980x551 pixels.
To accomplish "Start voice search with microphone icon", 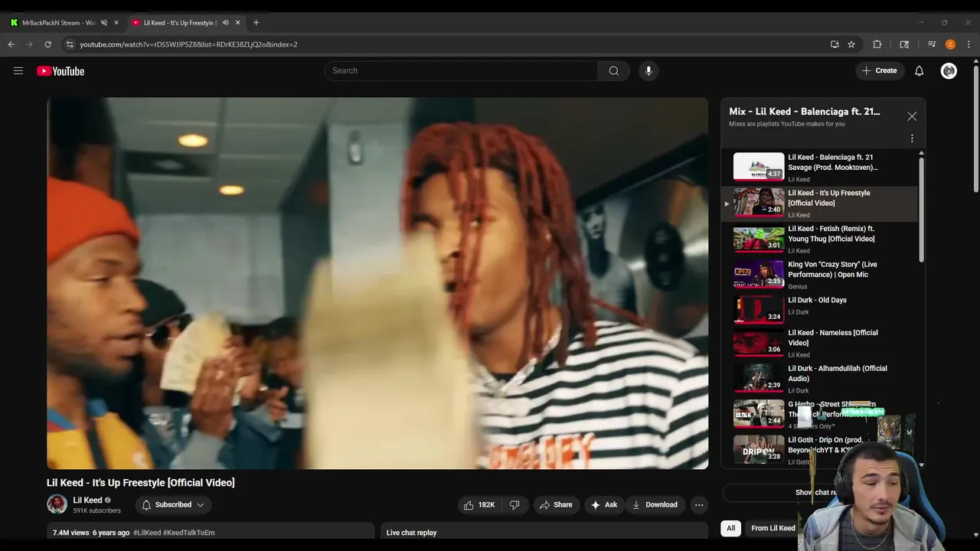I will [648, 70].
